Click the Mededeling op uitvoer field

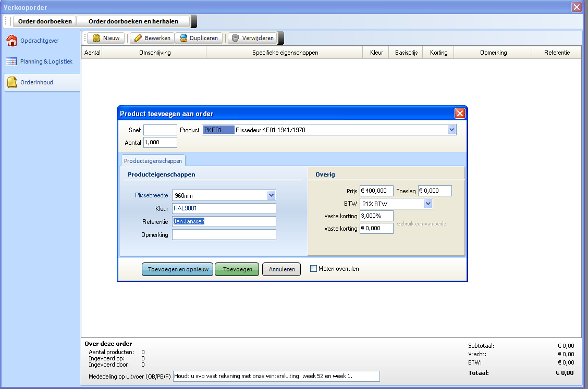(x=276, y=376)
